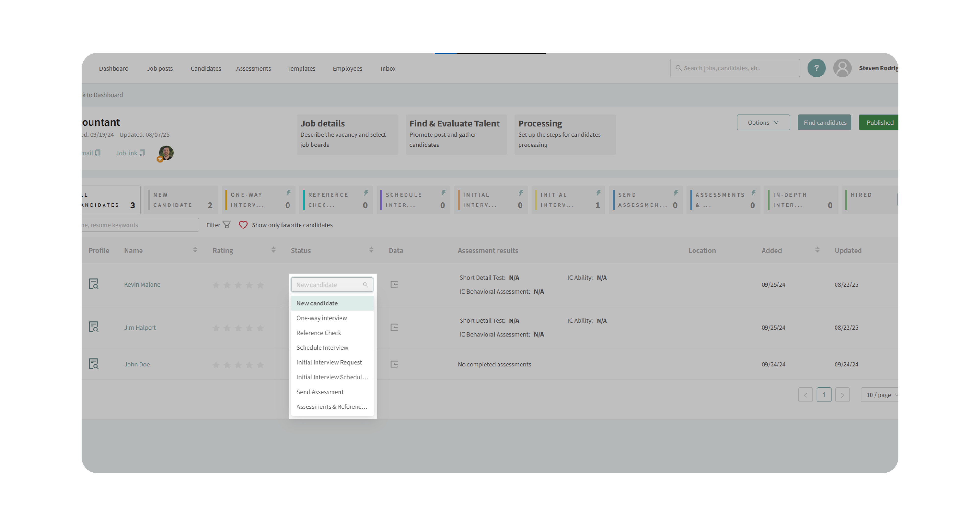Click John Doe's profile document icon

pyautogui.click(x=94, y=364)
